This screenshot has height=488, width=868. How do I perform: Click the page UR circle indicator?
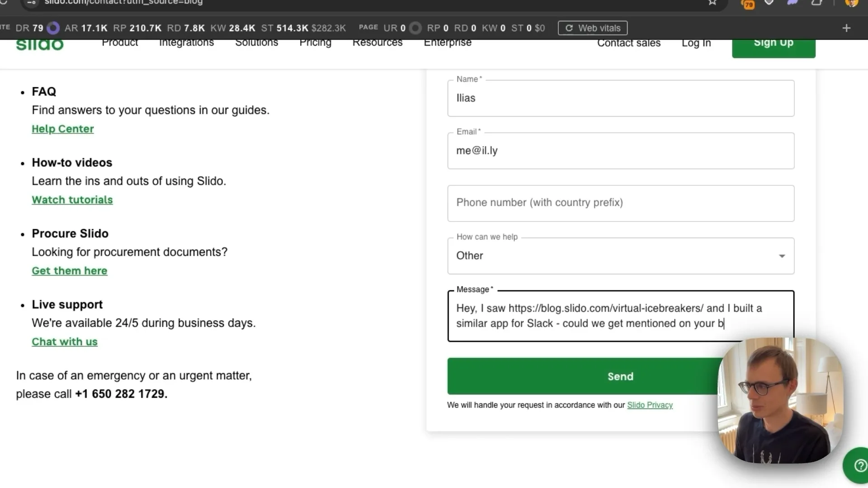point(415,28)
